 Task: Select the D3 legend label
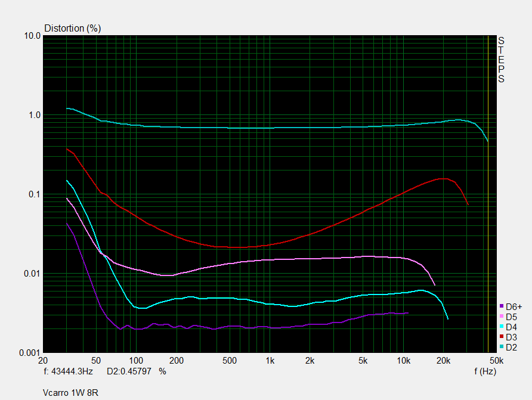tap(511, 337)
